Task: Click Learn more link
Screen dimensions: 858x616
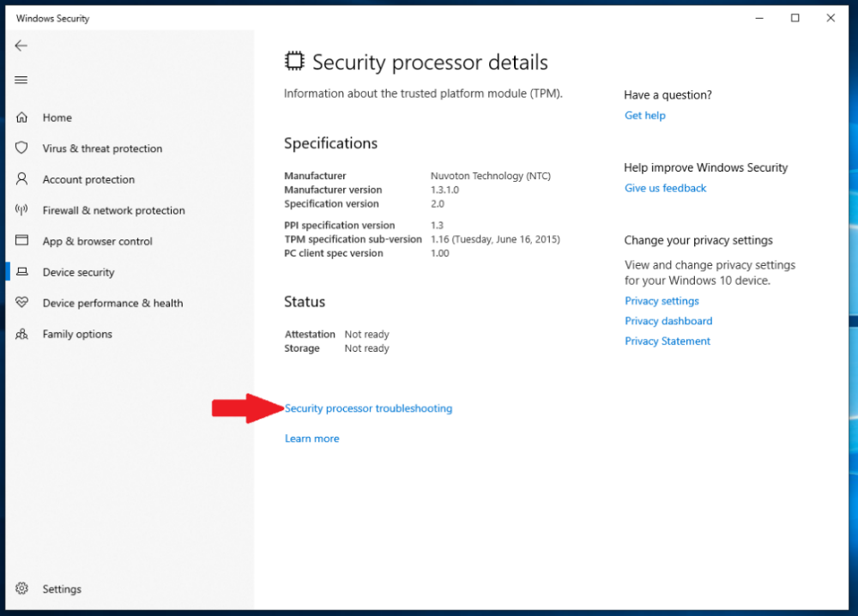Action: point(312,438)
